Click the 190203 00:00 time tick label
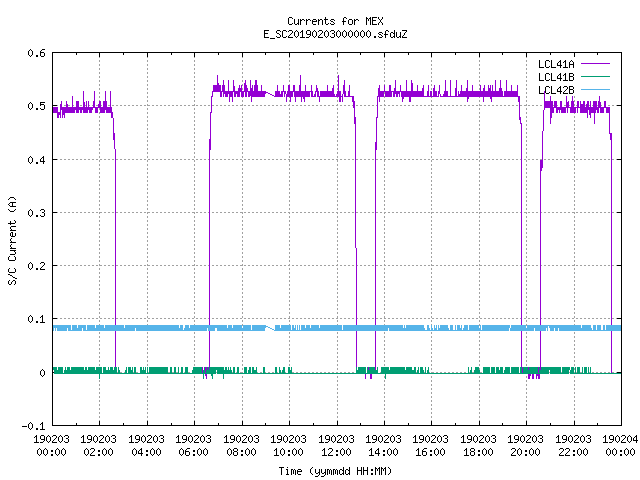Viewport: 640px width, 480px height. (x=51, y=446)
